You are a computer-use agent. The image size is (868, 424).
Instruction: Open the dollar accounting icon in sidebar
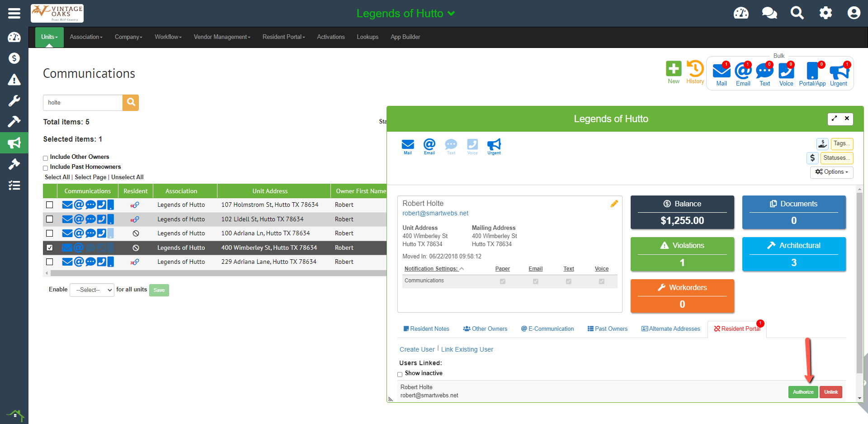pos(14,58)
